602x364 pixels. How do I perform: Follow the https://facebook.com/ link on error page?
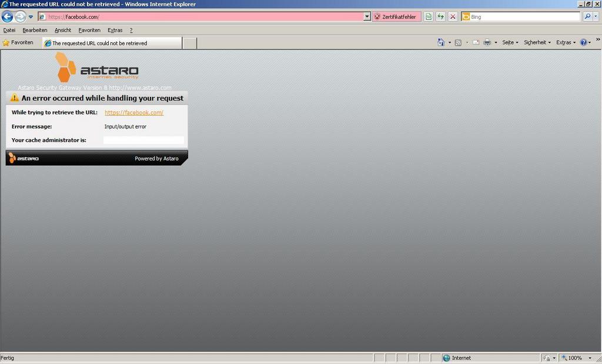coord(134,112)
